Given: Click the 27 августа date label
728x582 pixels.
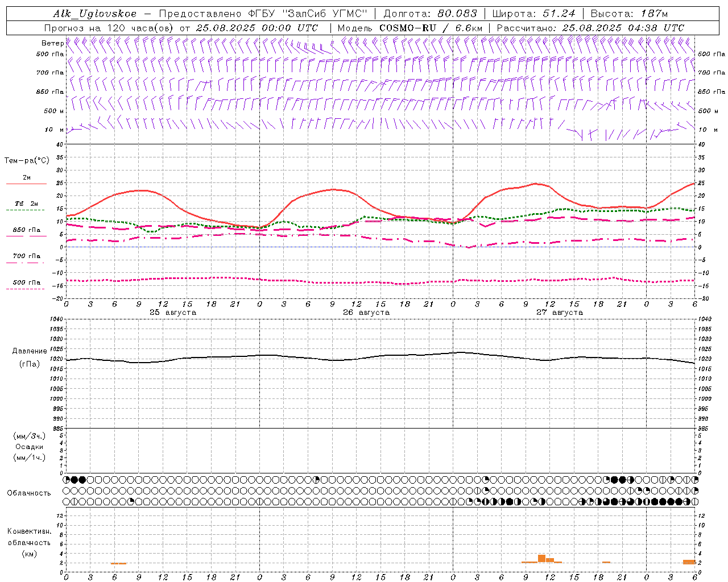Looking at the screenshot, I should point(560,313).
